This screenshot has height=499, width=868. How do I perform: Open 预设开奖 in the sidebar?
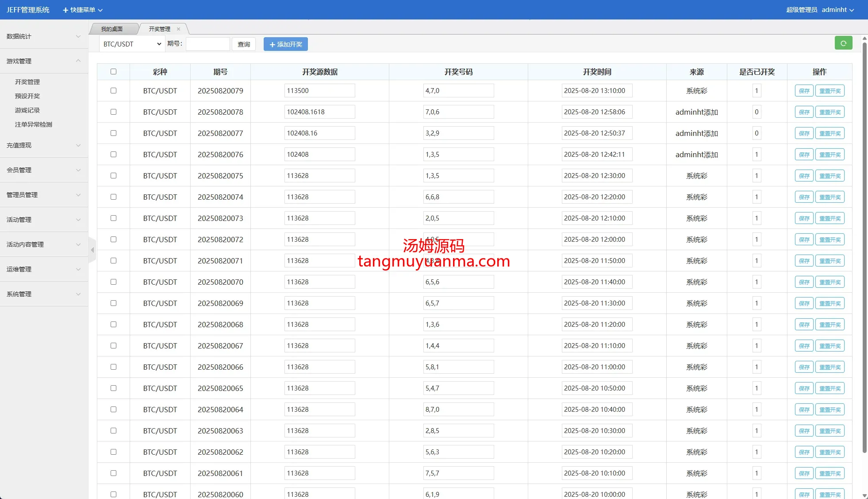click(27, 96)
